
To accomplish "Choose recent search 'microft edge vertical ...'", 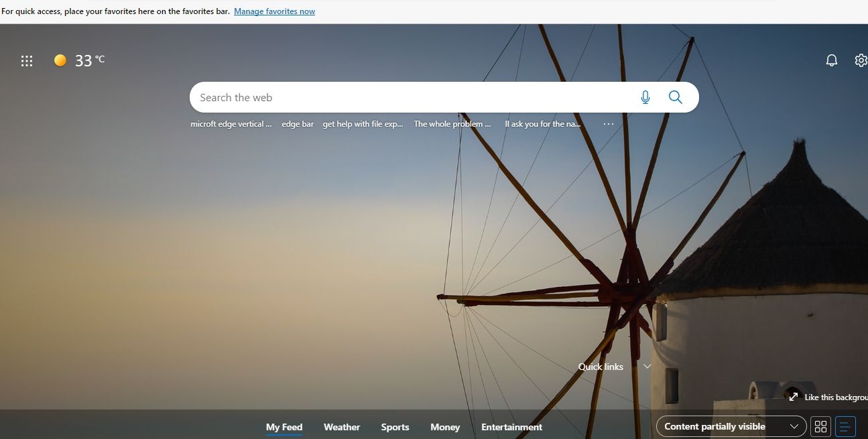I will [x=231, y=124].
